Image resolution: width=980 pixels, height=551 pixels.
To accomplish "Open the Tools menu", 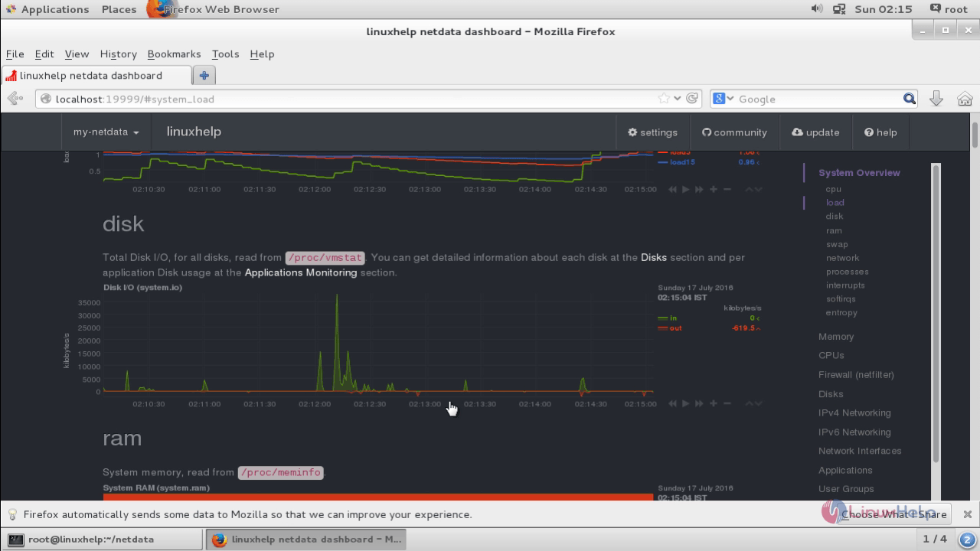I will (x=225, y=54).
